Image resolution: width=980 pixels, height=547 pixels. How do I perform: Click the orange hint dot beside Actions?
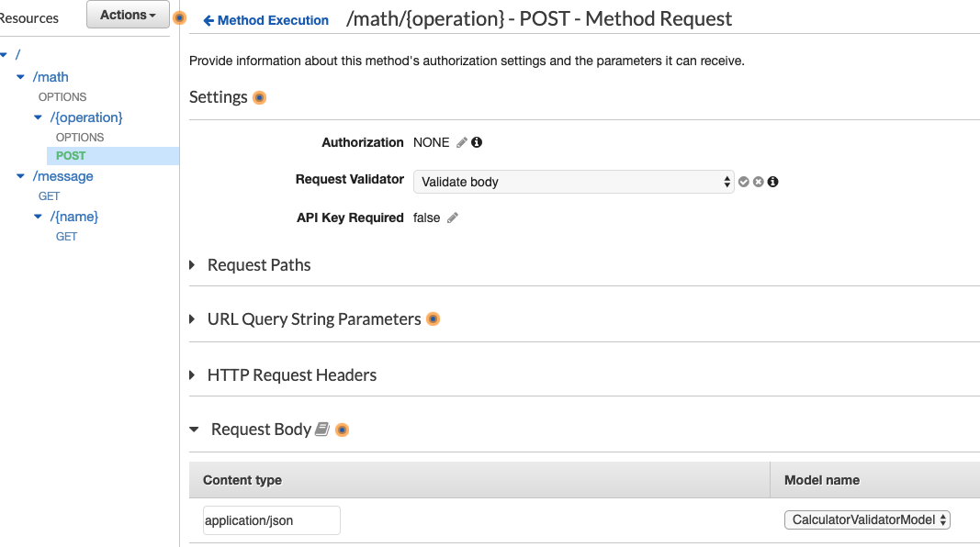tap(179, 17)
